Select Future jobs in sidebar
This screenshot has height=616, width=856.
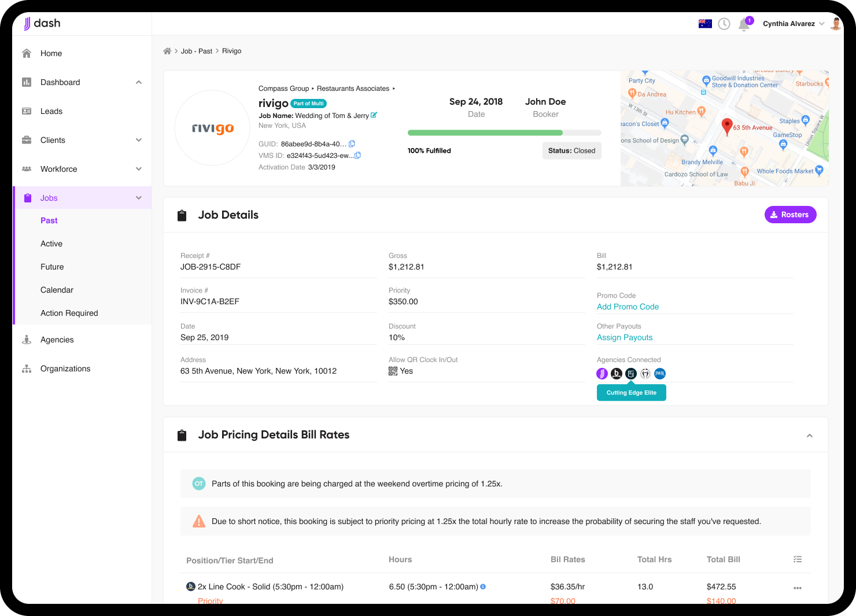coord(52,267)
